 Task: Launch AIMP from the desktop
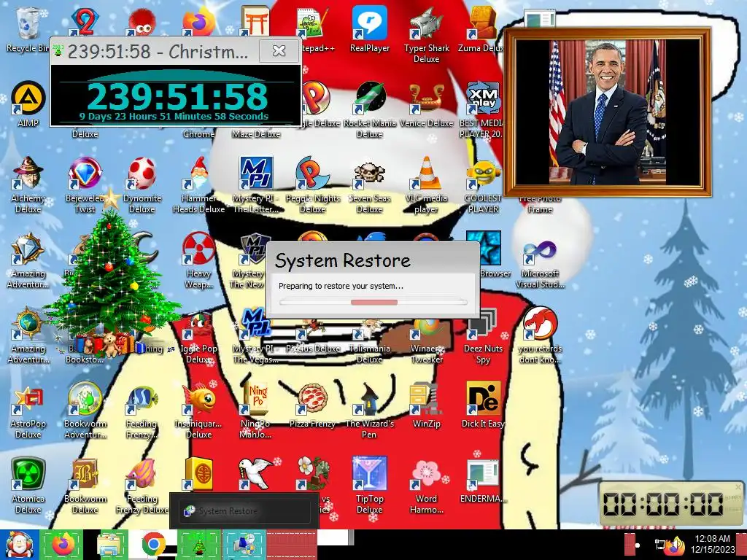(28, 104)
